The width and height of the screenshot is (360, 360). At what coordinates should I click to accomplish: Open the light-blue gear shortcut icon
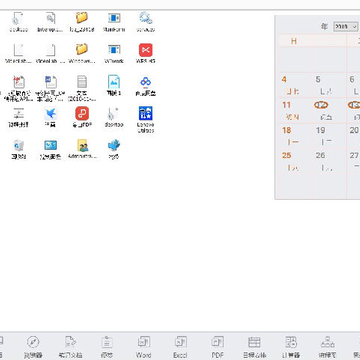tap(146, 18)
